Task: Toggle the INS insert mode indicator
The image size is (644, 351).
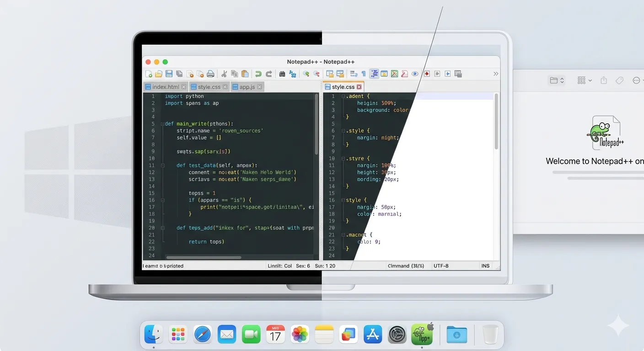Action: coord(485,266)
